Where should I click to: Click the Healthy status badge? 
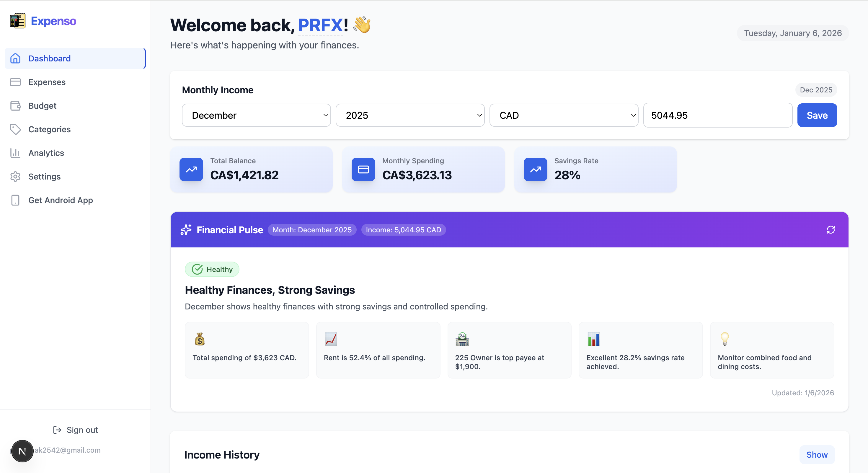212,269
